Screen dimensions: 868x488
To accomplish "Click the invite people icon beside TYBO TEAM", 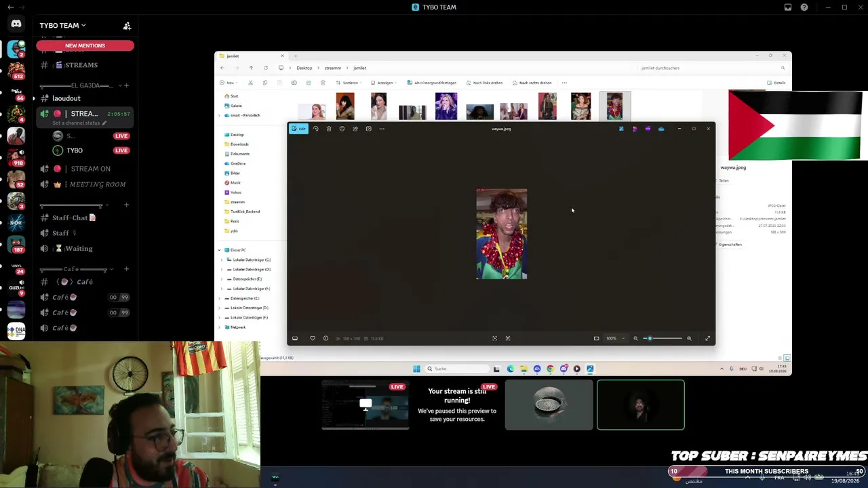I will click(127, 26).
